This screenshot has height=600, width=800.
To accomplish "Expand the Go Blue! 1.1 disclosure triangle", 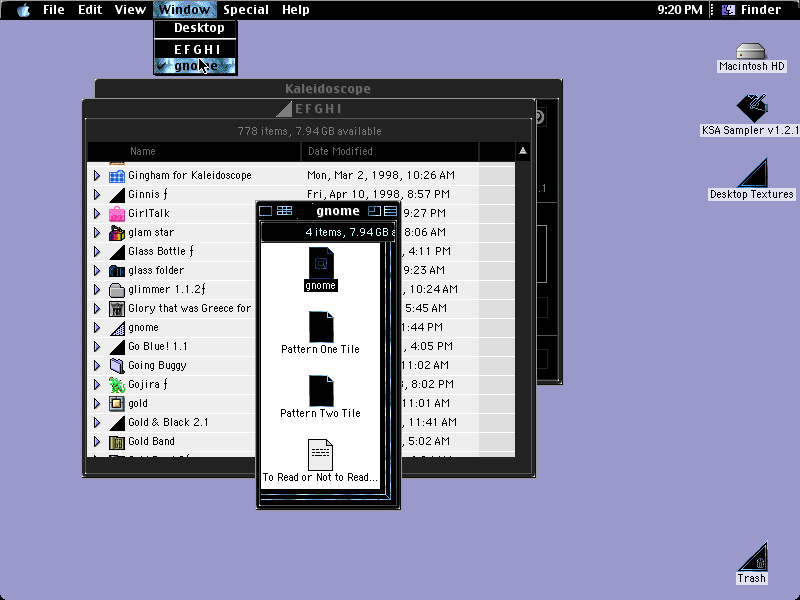I will click(x=97, y=347).
